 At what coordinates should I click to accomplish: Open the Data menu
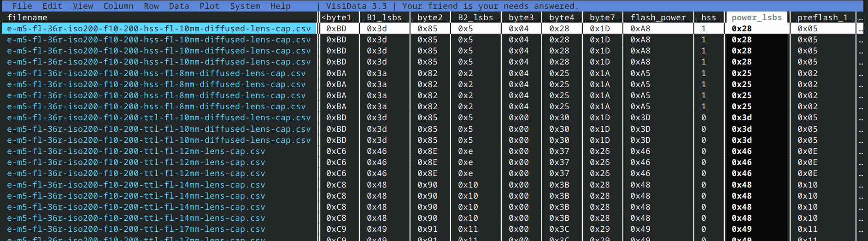tap(179, 6)
